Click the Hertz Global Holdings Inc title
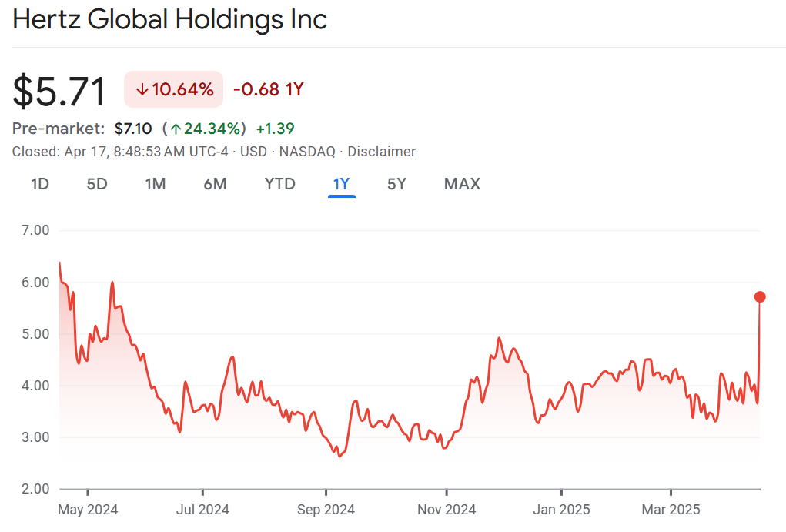The width and height of the screenshot is (786, 532). (170, 20)
